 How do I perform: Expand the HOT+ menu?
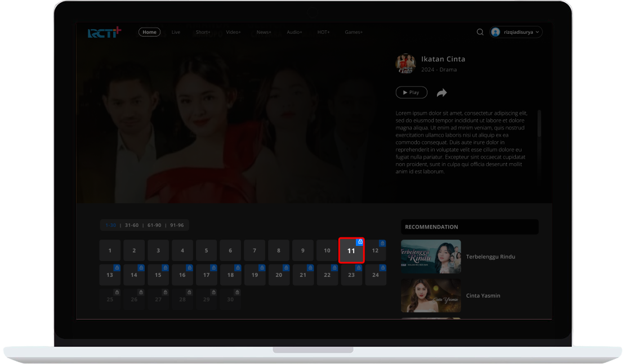click(x=324, y=32)
